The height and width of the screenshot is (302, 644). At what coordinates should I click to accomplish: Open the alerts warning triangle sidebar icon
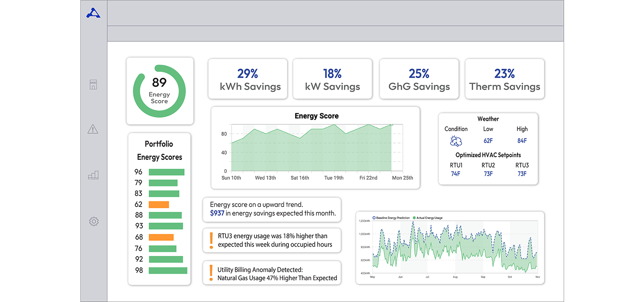pyautogui.click(x=94, y=129)
